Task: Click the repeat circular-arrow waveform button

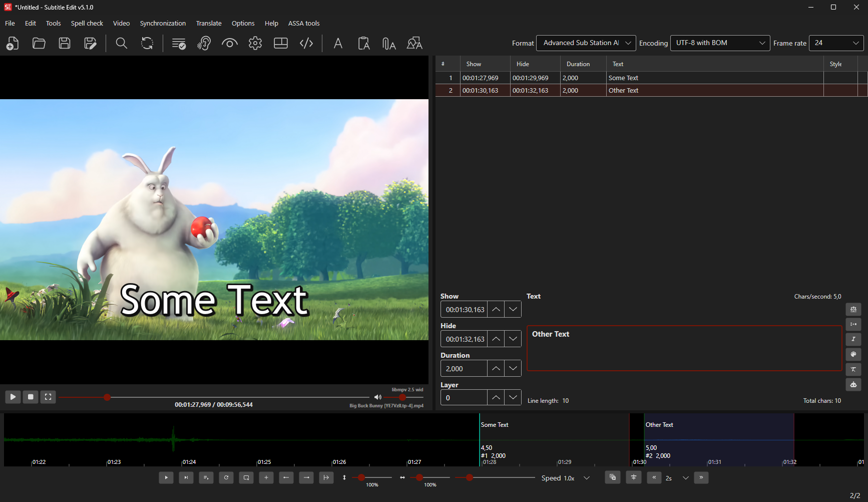Action: pos(226,478)
